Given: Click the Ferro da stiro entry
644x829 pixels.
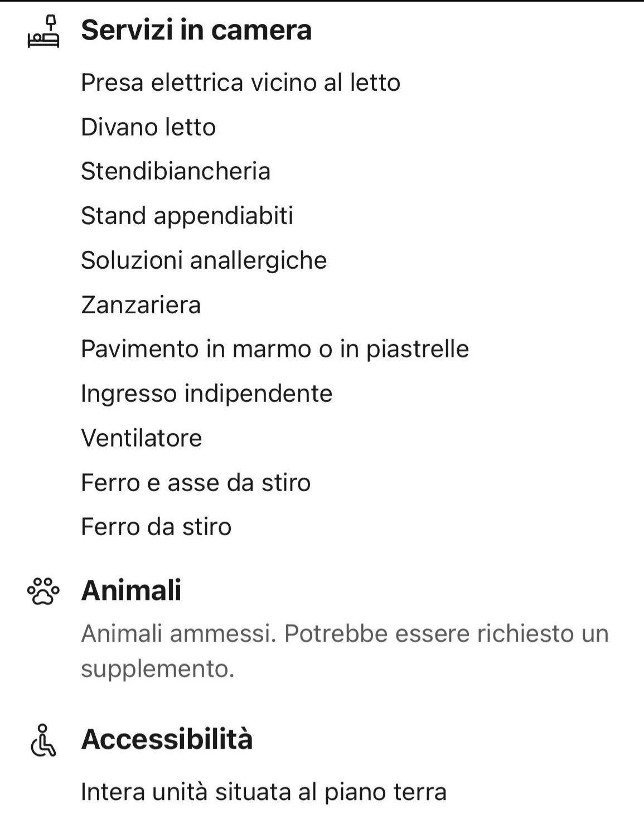Looking at the screenshot, I should [156, 527].
